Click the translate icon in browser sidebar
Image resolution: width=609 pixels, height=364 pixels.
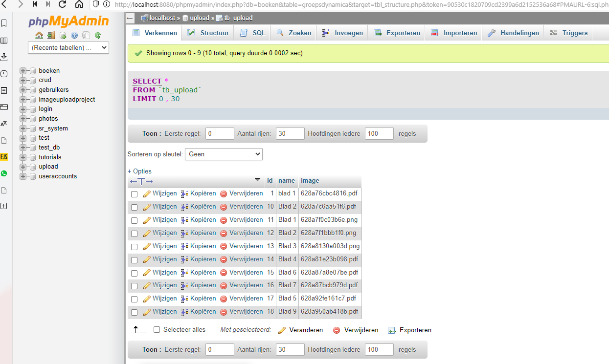click(x=4, y=124)
